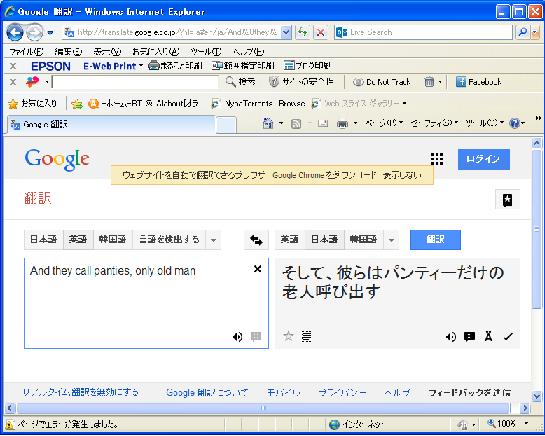The height and width of the screenshot is (436, 545).
Task: Click the RSS feeds command bar icon
Action: (296, 123)
